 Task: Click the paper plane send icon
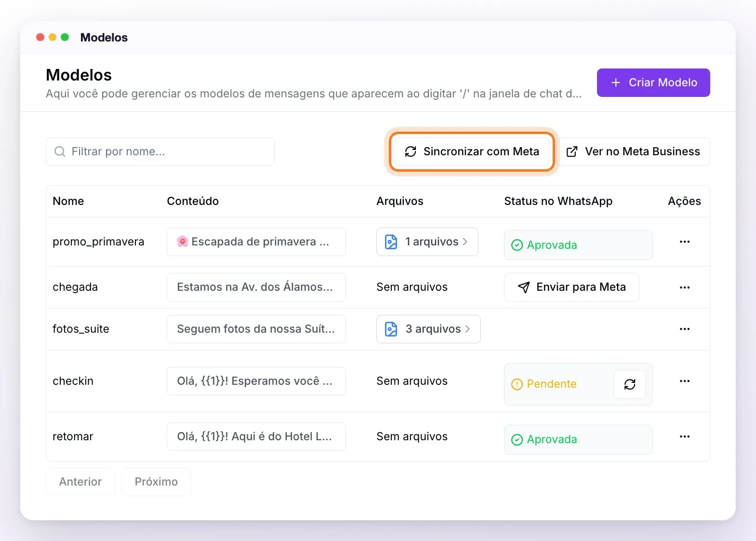524,287
